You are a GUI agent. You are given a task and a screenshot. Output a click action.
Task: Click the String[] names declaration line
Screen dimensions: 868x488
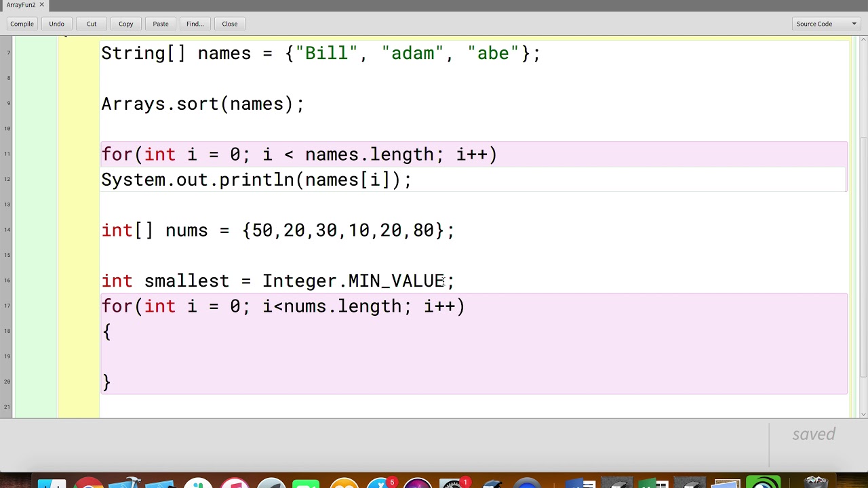click(x=321, y=54)
